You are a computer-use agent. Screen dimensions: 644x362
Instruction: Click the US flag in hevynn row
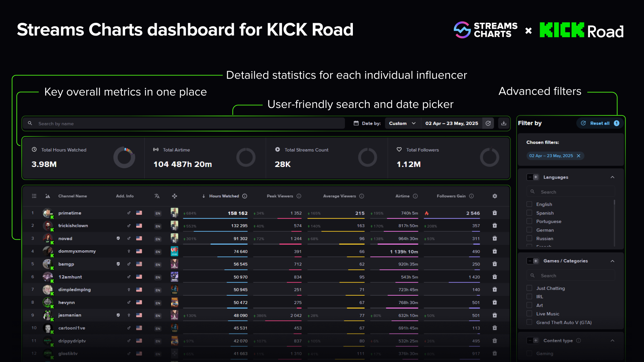point(139,302)
